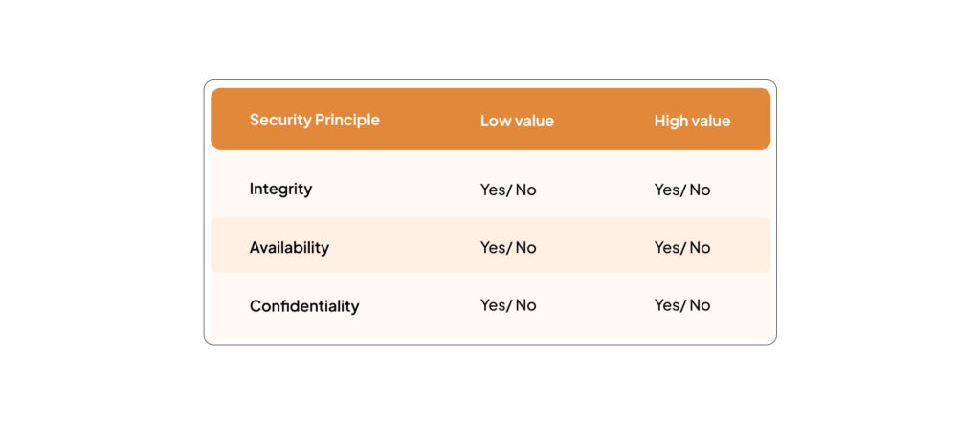Viewport: 980px width, 424px height.
Task: Select Confidentiality Low value Yes/No cell
Action: pyautogui.click(x=508, y=305)
